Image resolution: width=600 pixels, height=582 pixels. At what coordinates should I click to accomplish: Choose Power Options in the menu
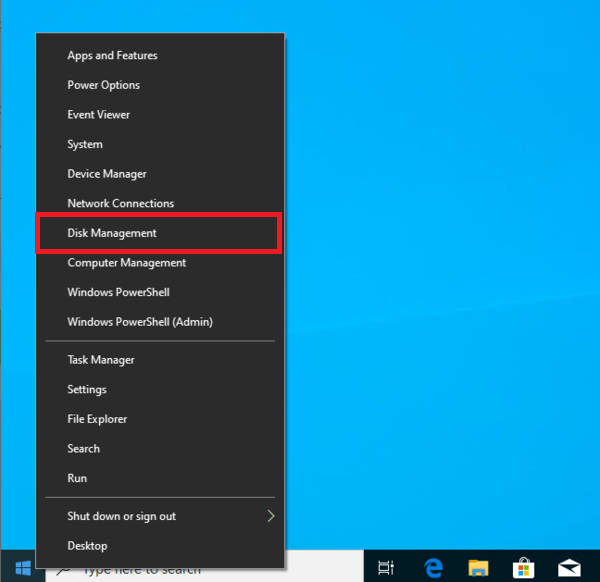pyautogui.click(x=104, y=85)
